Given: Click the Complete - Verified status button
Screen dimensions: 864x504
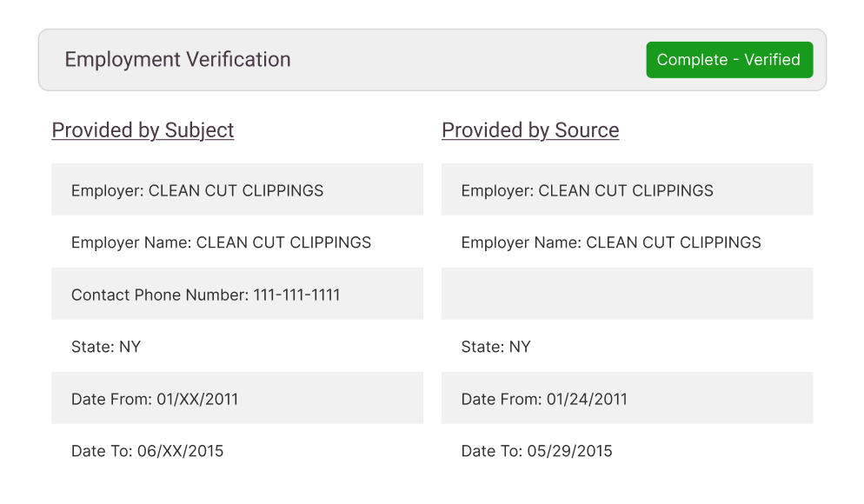Looking at the screenshot, I should 728,60.
